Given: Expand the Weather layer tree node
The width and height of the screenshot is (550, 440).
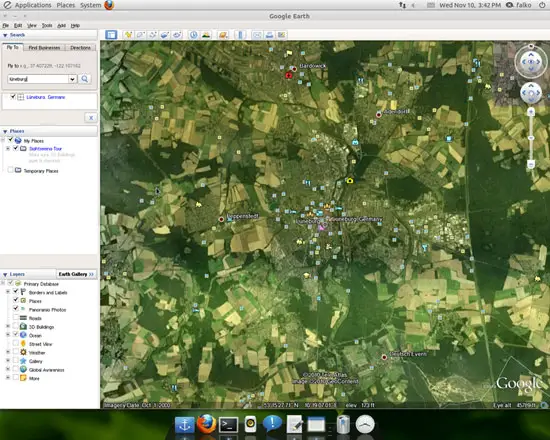Looking at the screenshot, I should (8, 352).
